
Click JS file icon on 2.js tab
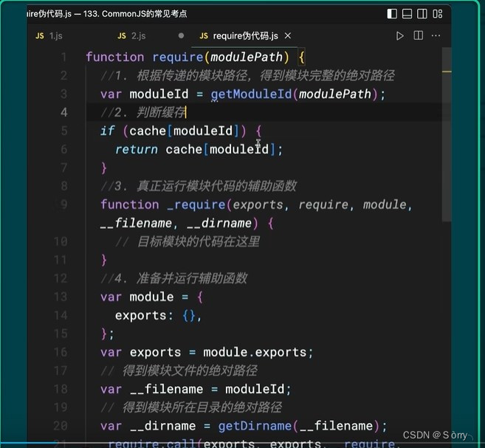tap(122, 36)
